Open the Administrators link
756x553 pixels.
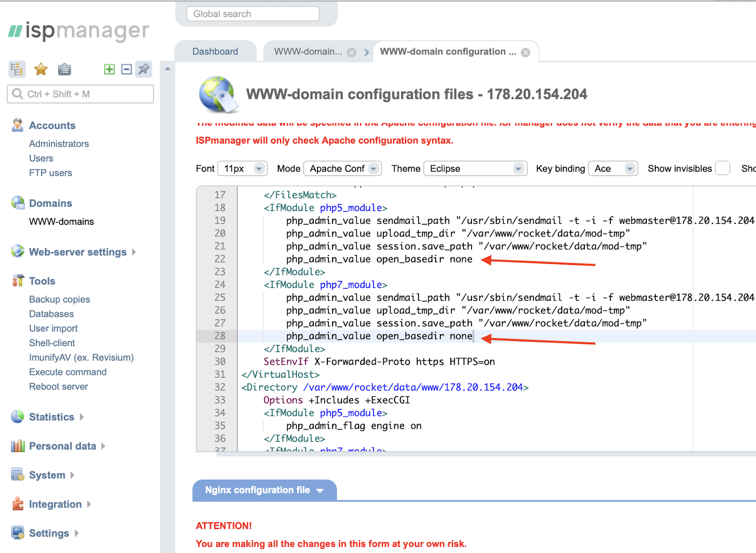[59, 144]
